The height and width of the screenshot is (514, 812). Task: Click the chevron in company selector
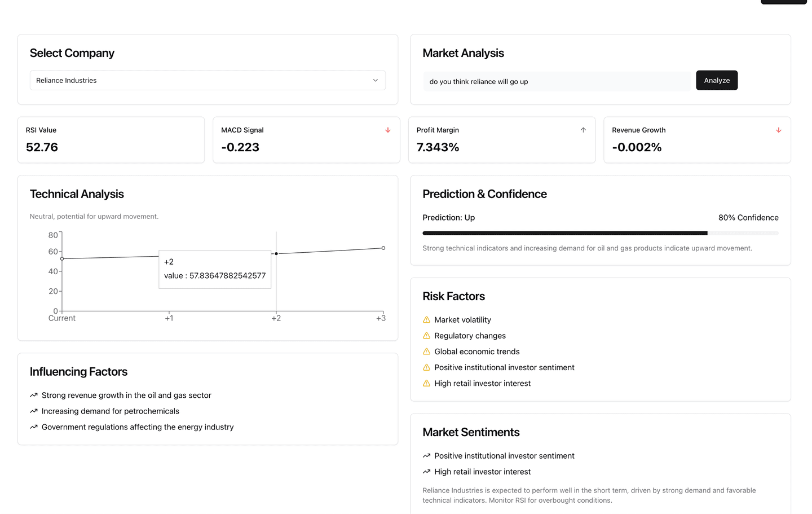pyautogui.click(x=376, y=81)
